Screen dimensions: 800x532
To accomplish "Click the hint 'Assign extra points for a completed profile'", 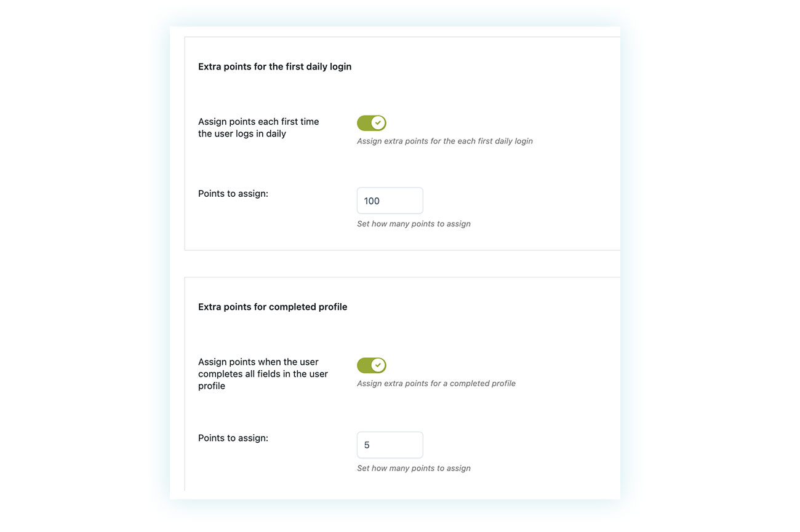I will click(x=436, y=383).
